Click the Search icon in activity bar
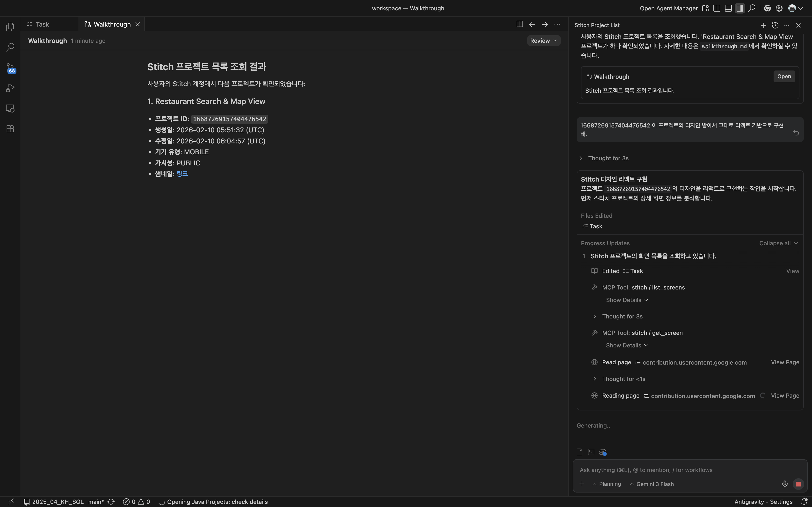The image size is (812, 507). [x=10, y=47]
